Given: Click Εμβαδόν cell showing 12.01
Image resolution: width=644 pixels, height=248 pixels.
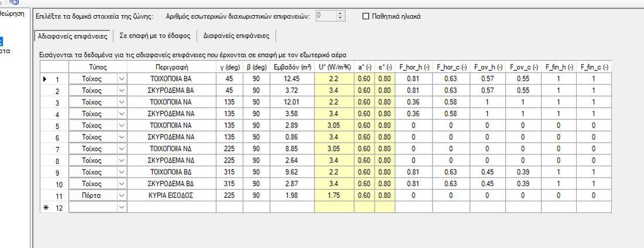Looking at the screenshot, I should pos(291,102).
